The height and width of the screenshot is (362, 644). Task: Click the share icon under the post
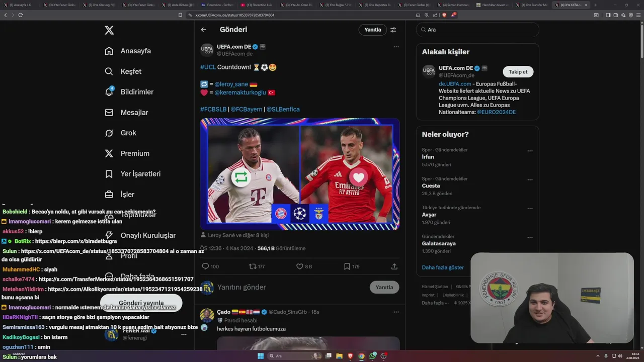394,266
